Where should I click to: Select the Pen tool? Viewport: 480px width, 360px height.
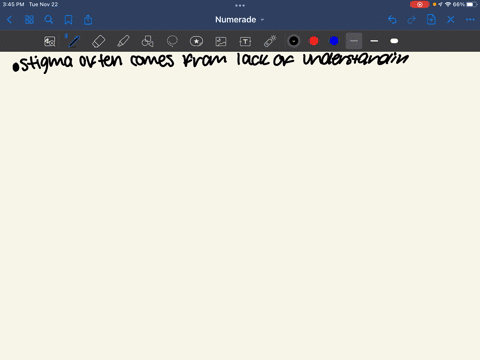pyautogui.click(x=74, y=41)
